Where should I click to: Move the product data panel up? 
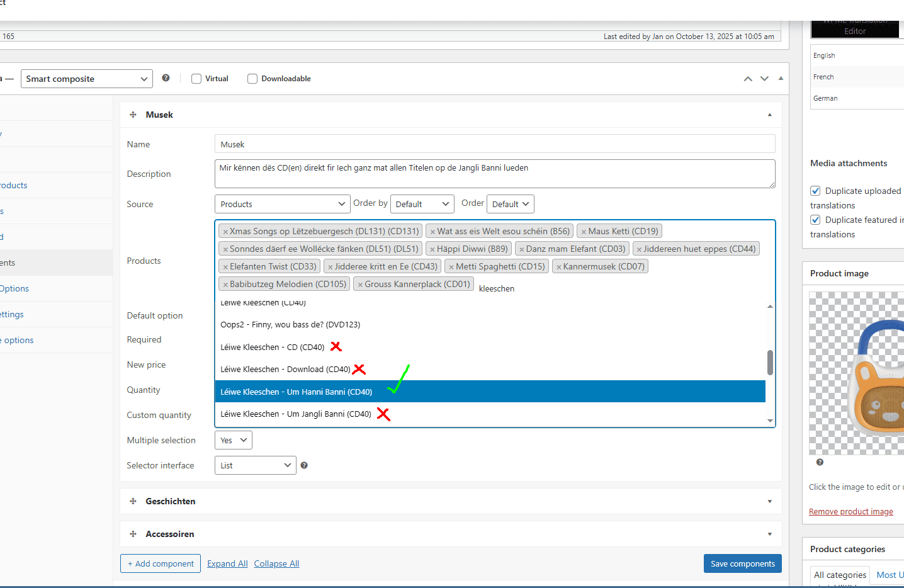[748, 79]
